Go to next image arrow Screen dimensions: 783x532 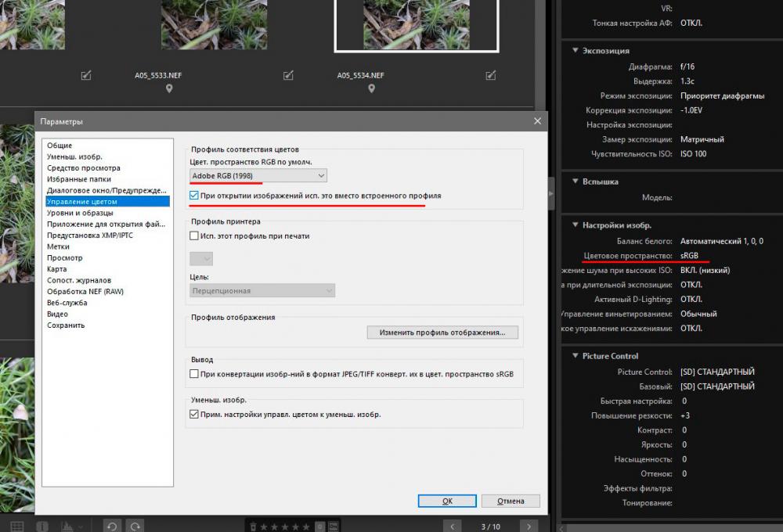[529, 527]
